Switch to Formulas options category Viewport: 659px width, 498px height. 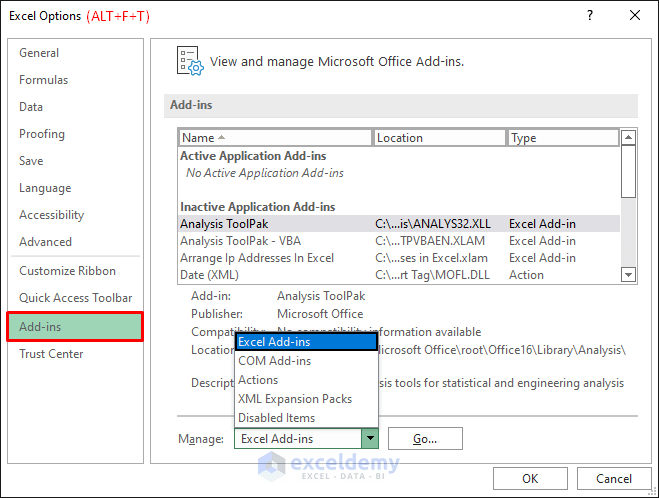[x=44, y=80]
